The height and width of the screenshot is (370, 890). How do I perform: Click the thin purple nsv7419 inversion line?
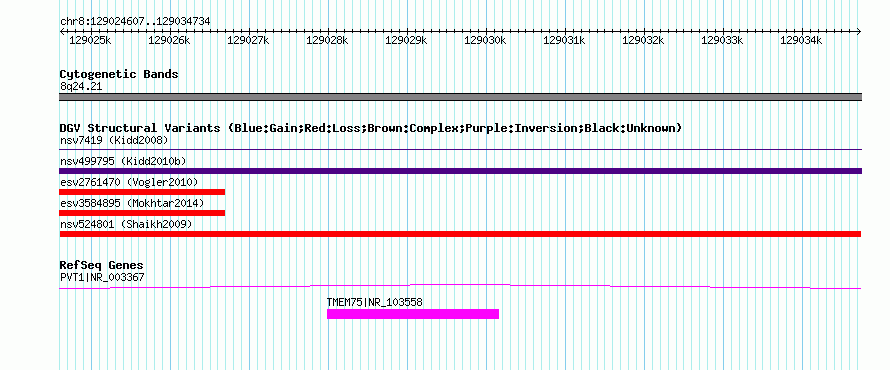(460, 150)
